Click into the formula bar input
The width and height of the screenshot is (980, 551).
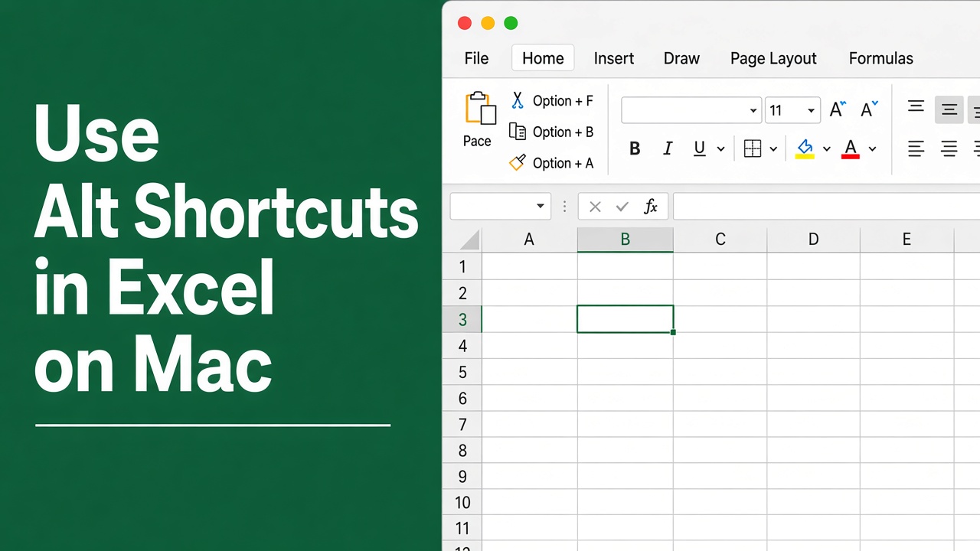pos(826,206)
